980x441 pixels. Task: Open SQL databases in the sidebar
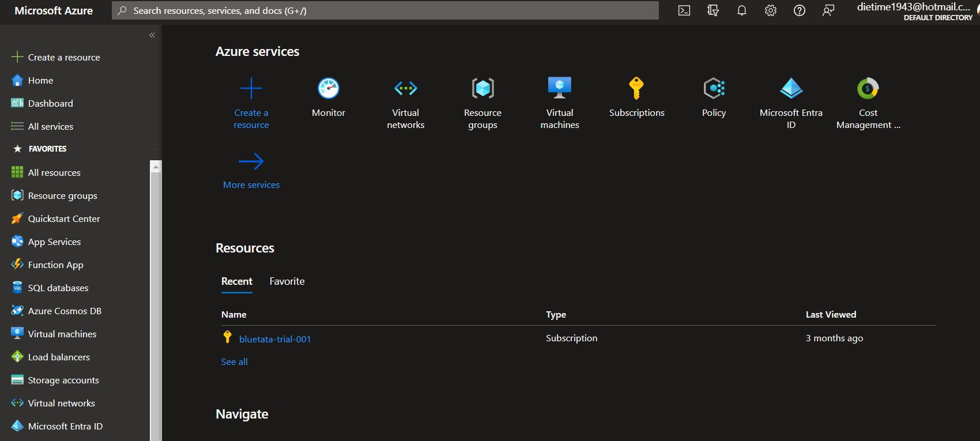(58, 288)
